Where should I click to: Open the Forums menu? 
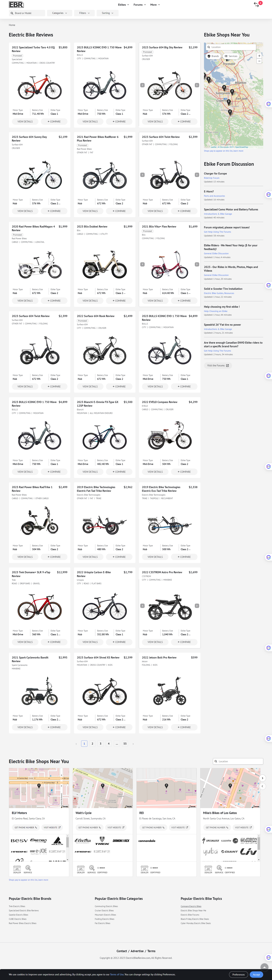139,5
